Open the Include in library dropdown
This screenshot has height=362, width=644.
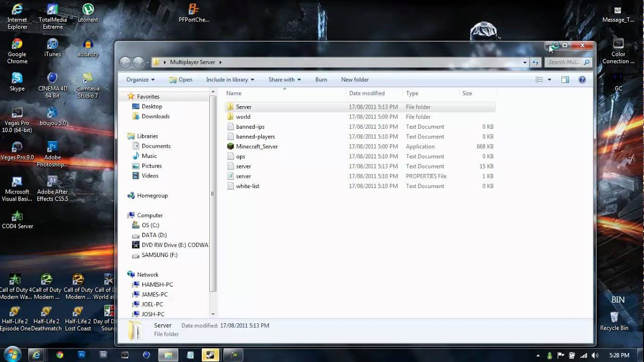[x=230, y=79]
